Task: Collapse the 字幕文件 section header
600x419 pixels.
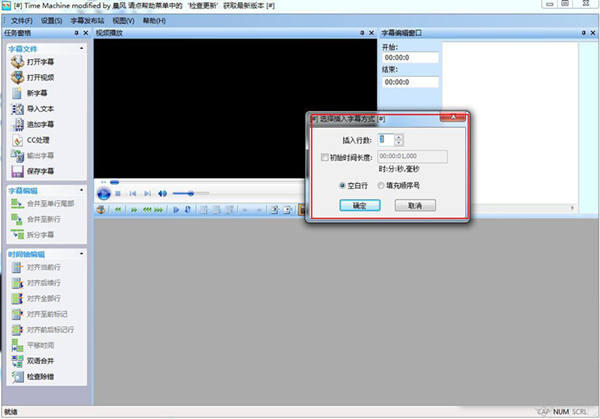Action: click(x=79, y=47)
